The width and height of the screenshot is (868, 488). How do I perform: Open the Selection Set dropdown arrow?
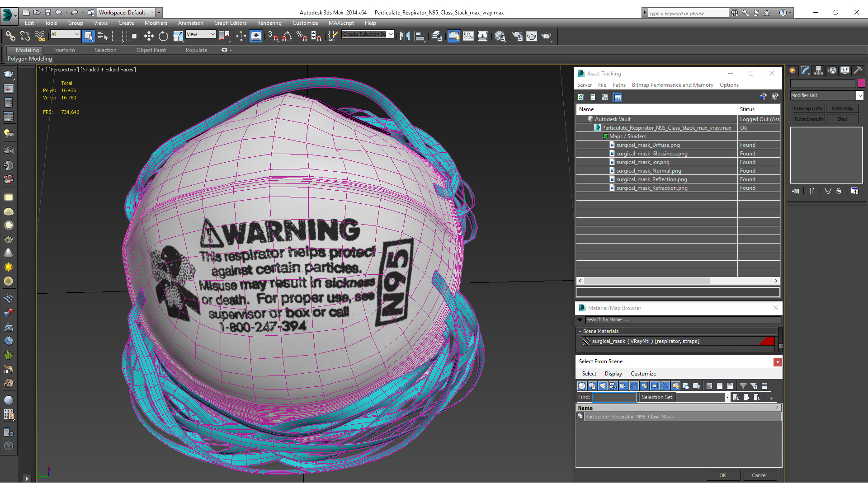click(x=727, y=398)
